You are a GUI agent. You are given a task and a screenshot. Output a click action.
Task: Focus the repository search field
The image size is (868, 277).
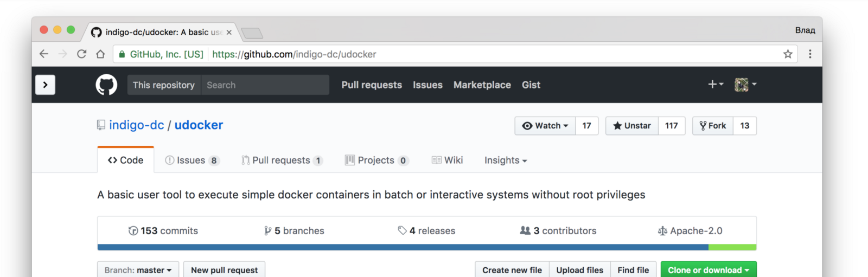[x=265, y=85]
